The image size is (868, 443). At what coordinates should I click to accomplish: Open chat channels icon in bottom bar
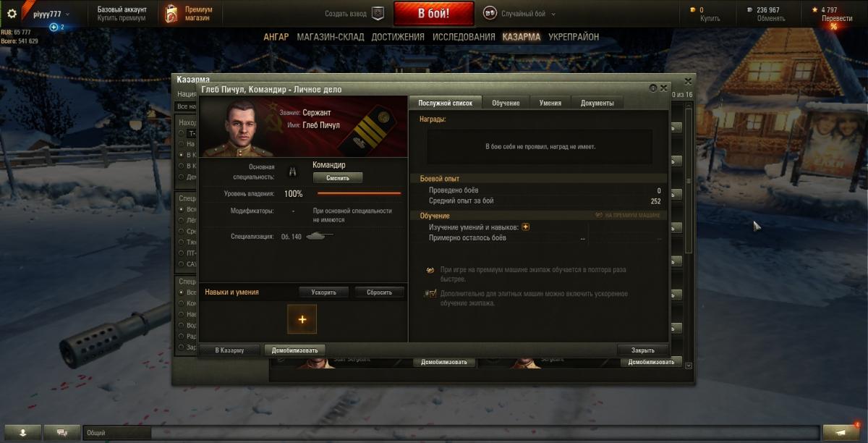[61, 432]
